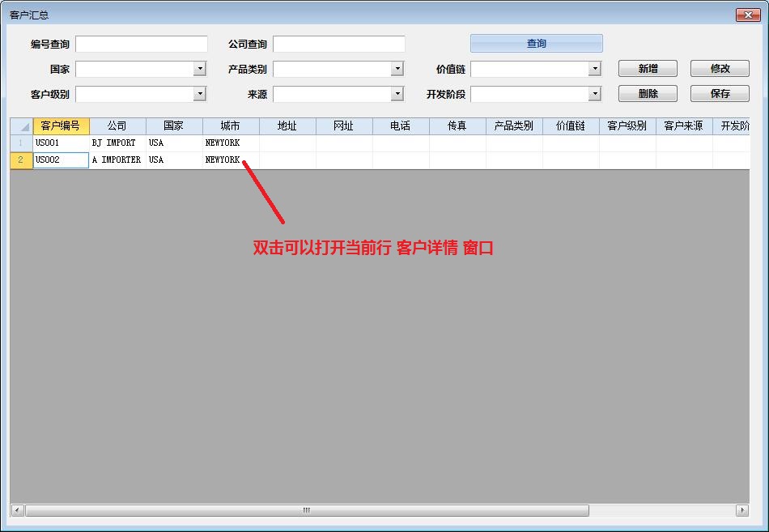Select row header 1
The height and width of the screenshot is (532, 769).
[22, 143]
